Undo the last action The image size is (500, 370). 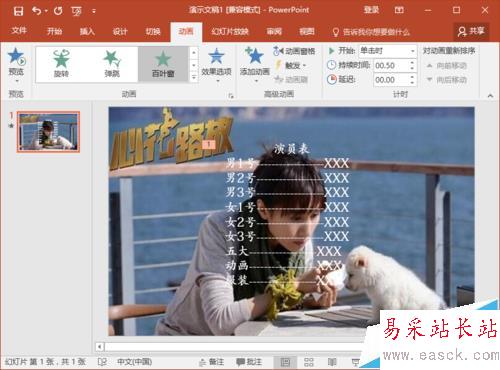tap(36, 11)
